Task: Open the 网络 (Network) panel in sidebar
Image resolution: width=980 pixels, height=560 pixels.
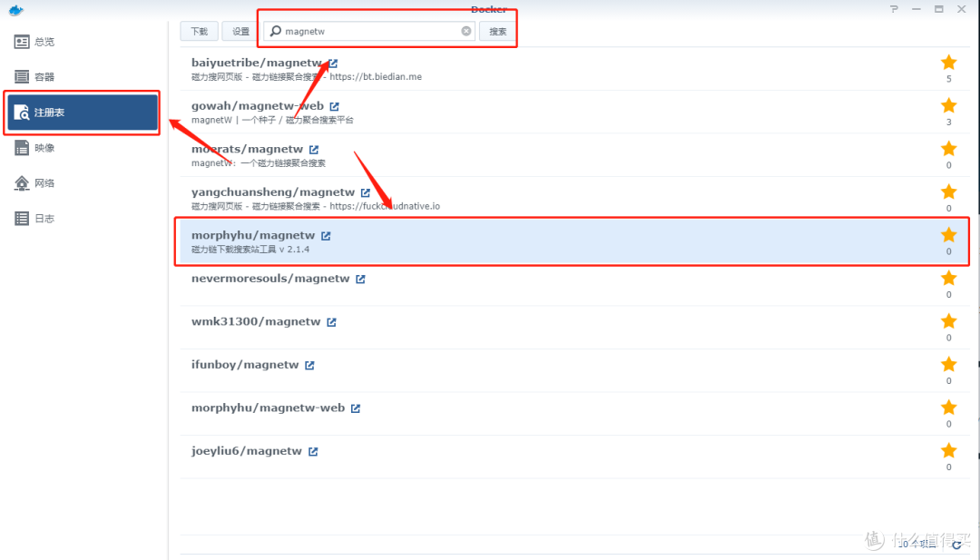Action: click(40, 182)
